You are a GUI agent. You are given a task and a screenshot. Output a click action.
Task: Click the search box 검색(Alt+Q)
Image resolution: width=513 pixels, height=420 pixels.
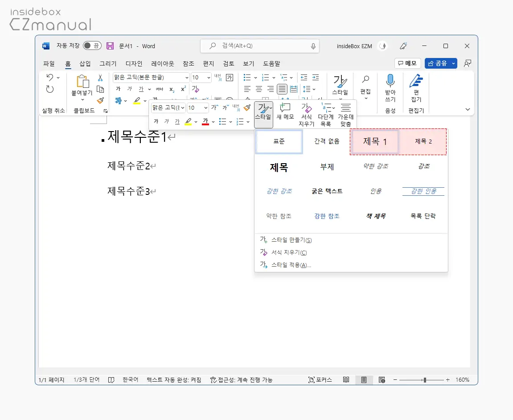click(x=260, y=46)
